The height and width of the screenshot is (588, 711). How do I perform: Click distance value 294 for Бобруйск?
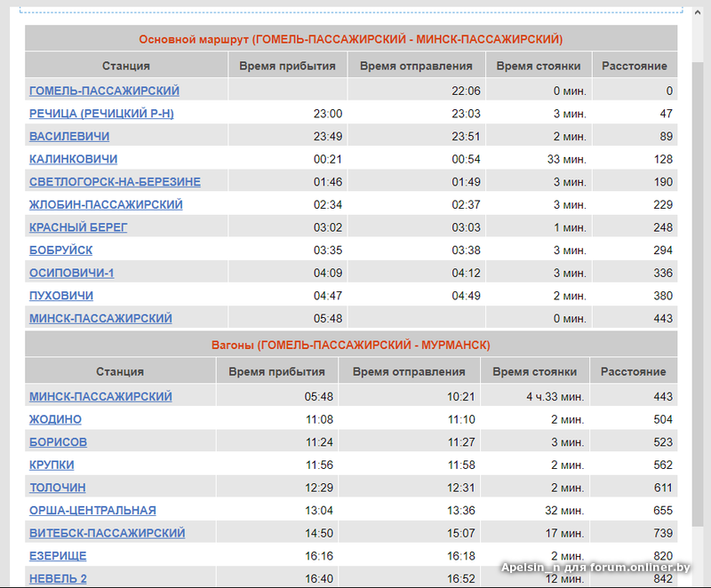point(663,250)
